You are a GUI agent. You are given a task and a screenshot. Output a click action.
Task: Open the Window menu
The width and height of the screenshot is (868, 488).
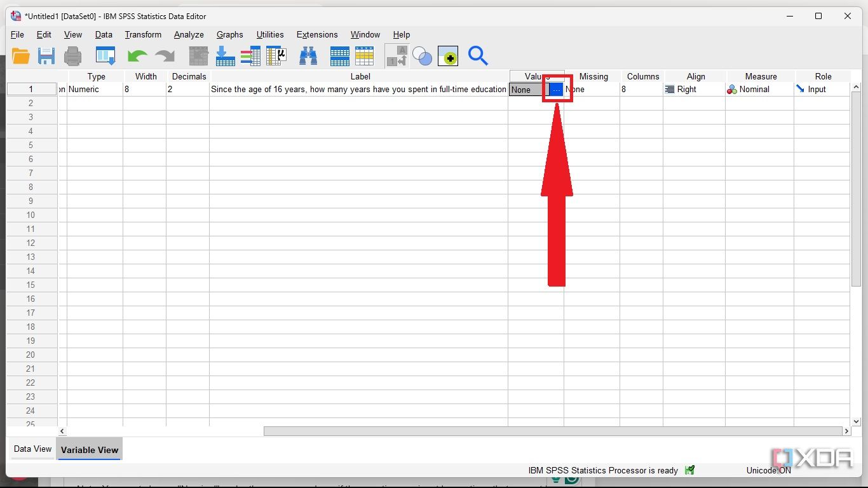point(365,34)
